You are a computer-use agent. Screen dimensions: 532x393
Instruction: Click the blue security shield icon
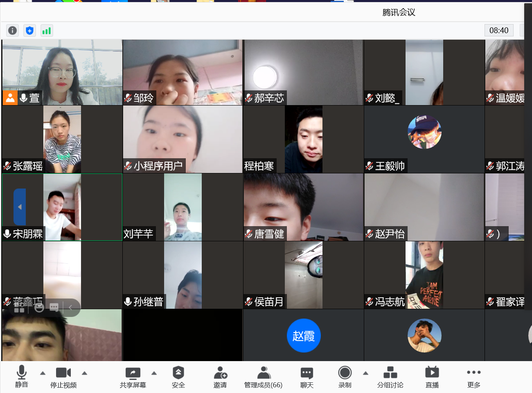point(29,31)
